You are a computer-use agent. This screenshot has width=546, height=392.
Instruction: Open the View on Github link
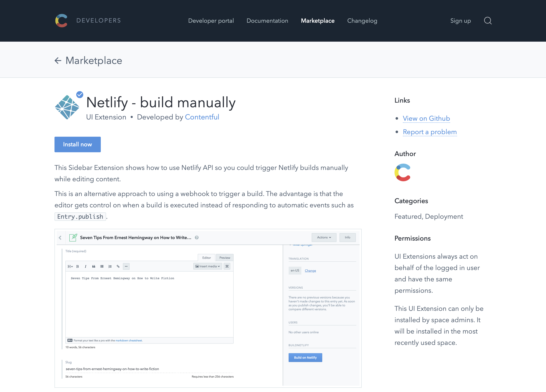coord(426,118)
